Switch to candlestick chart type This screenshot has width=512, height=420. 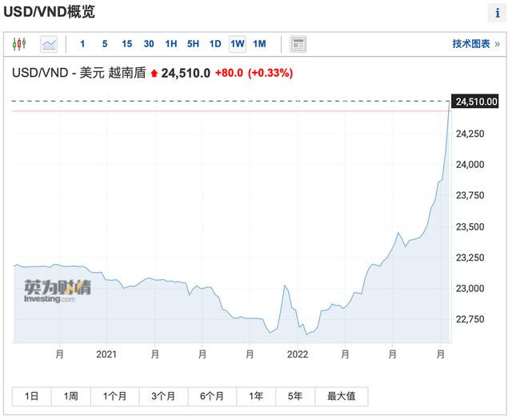19,44
